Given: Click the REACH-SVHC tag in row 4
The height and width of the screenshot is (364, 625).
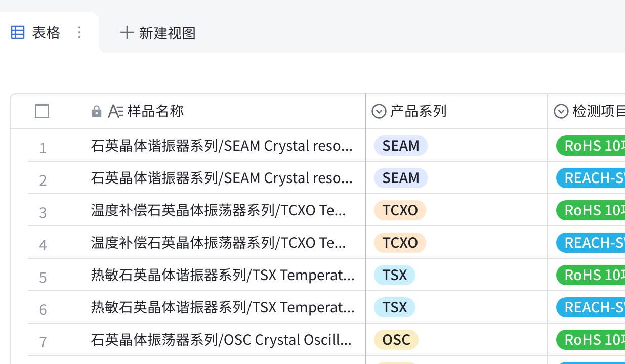Looking at the screenshot, I should [591, 243].
